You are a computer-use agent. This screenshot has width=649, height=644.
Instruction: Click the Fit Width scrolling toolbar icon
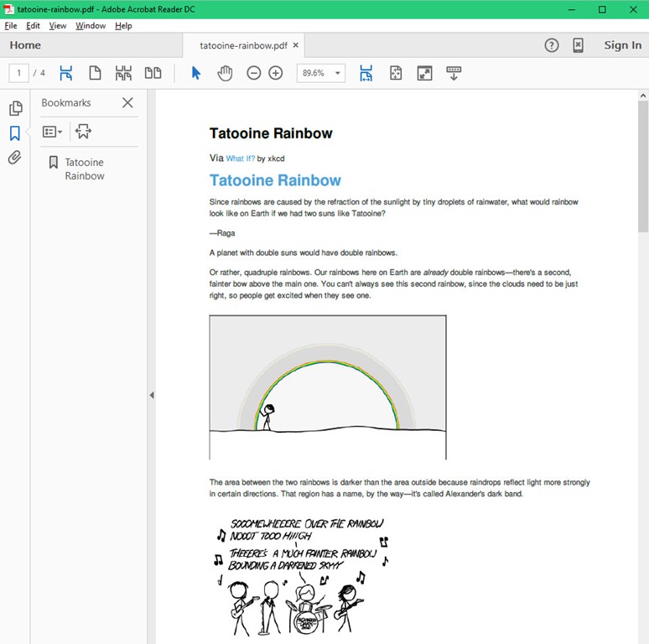(x=65, y=73)
